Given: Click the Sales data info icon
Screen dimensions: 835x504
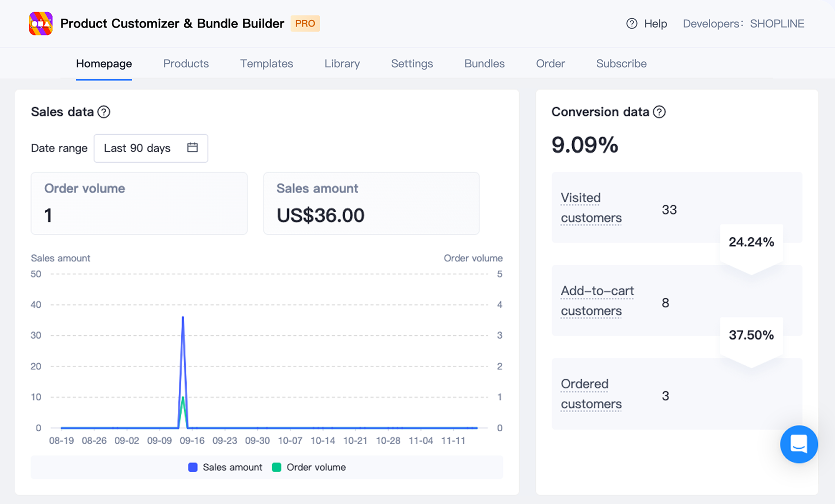Looking at the screenshot, I should (104, 112).
